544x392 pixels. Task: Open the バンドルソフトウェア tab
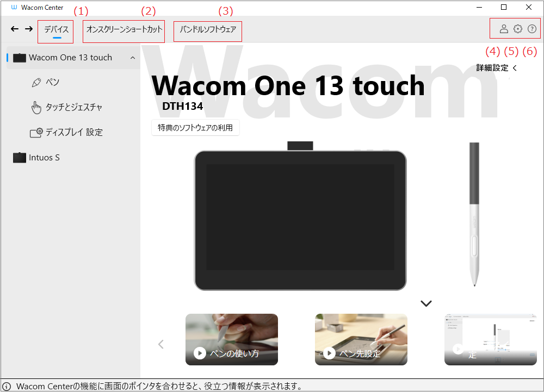click(x=207, y=31)
